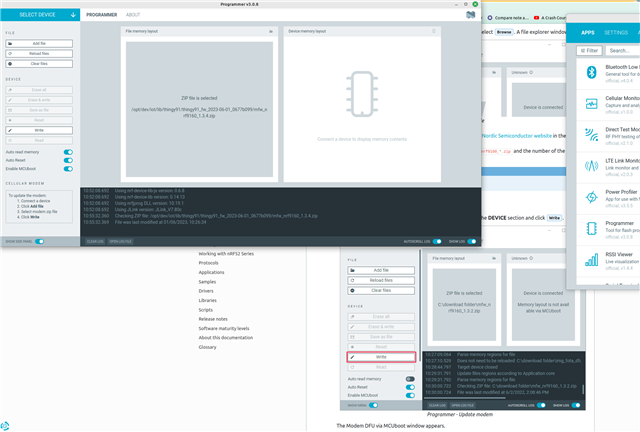Image resolution: width=640 pixels, height=432 pixels.
Task: Click log line 'Using nrfjprog DLL version: 10.19.1'
Action: [x=149, y=203]
